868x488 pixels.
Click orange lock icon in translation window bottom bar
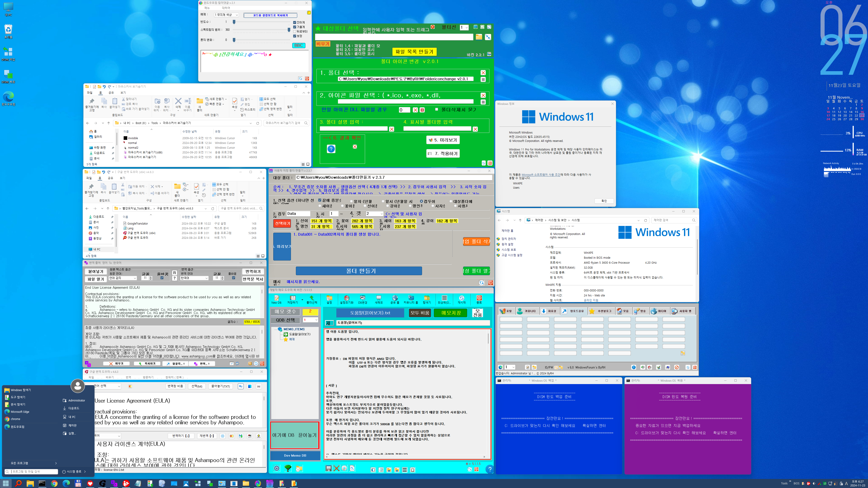point(250,364)
